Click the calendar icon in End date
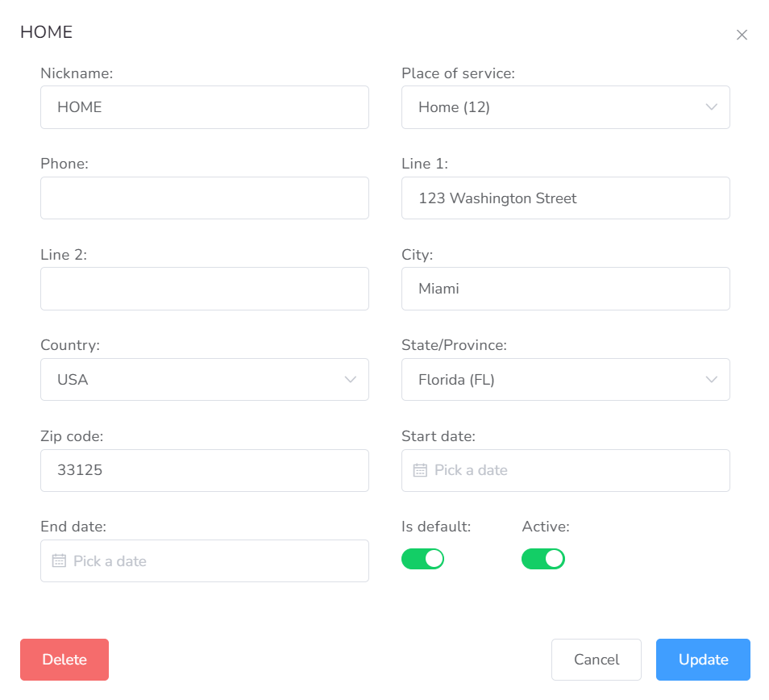Screen dimensions: 769x700 (x=59, y=560)
